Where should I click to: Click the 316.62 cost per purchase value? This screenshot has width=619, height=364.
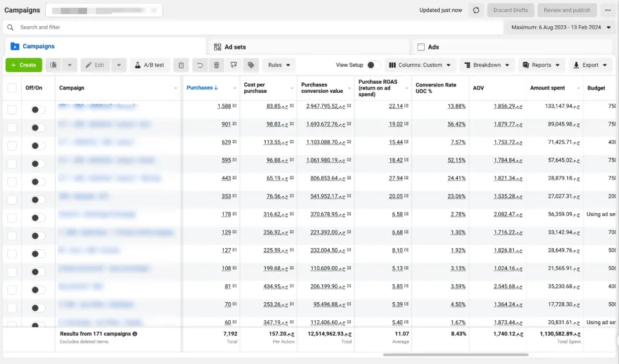tap(275, 215)
